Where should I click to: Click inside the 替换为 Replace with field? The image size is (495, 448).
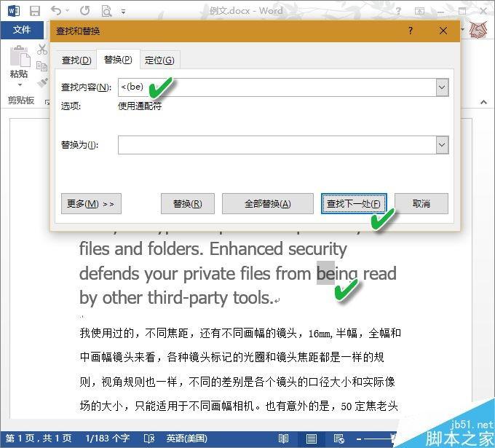277,145
